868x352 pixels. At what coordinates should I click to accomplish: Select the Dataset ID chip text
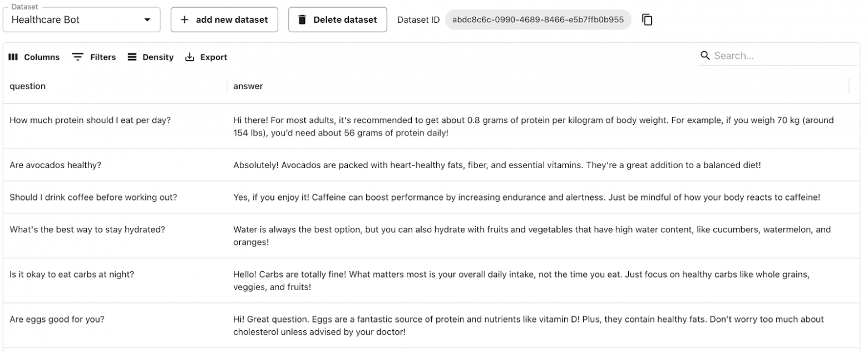(537, 19)
